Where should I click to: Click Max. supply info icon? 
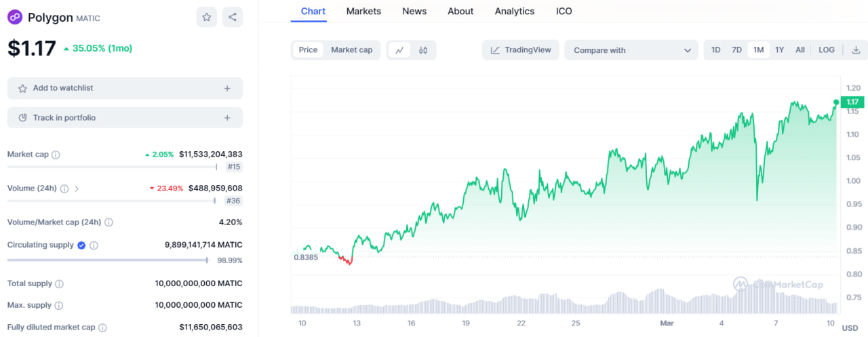point(59,306)
